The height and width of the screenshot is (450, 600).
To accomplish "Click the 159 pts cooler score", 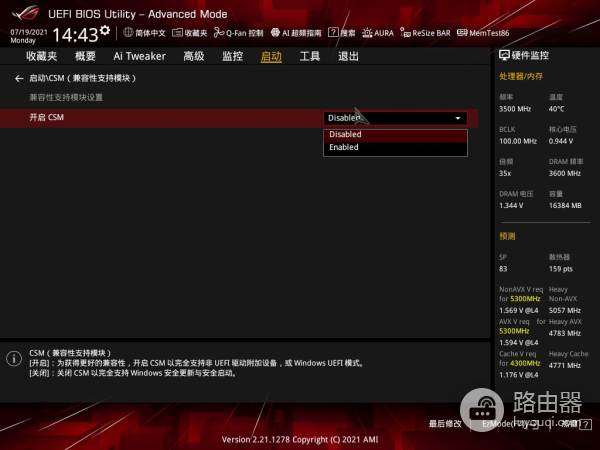I will point(561,269).
